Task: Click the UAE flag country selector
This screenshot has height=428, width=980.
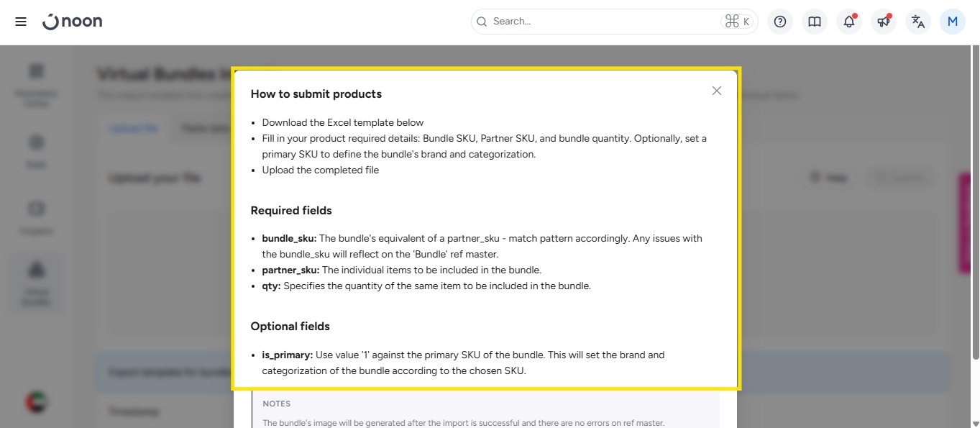Action: click(x=36, y=401)
